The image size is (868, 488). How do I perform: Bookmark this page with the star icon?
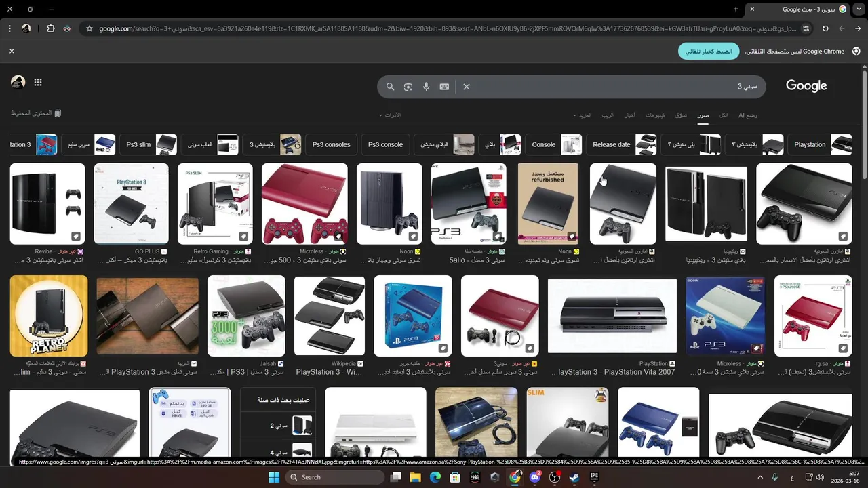pos(90,28)
